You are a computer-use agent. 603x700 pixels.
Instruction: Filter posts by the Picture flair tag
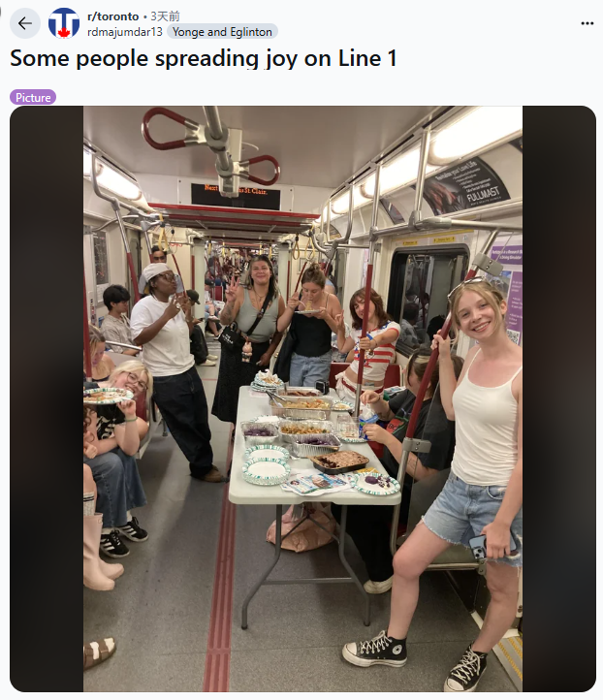(x=33, y=97)
